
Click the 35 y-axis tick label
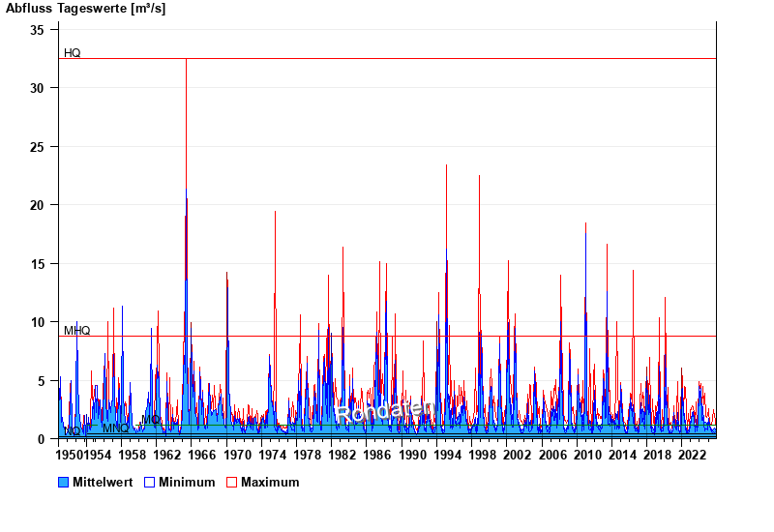click(37, 30)
